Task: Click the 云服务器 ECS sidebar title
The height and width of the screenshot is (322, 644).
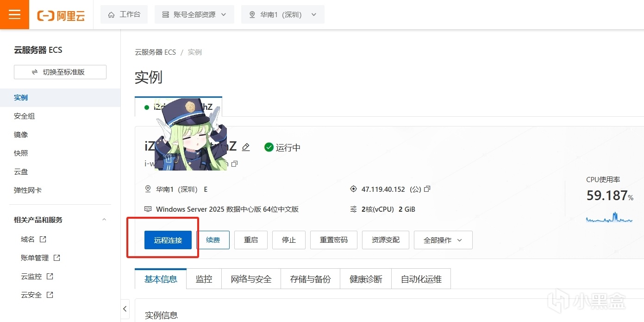Action: coord(38,50)
